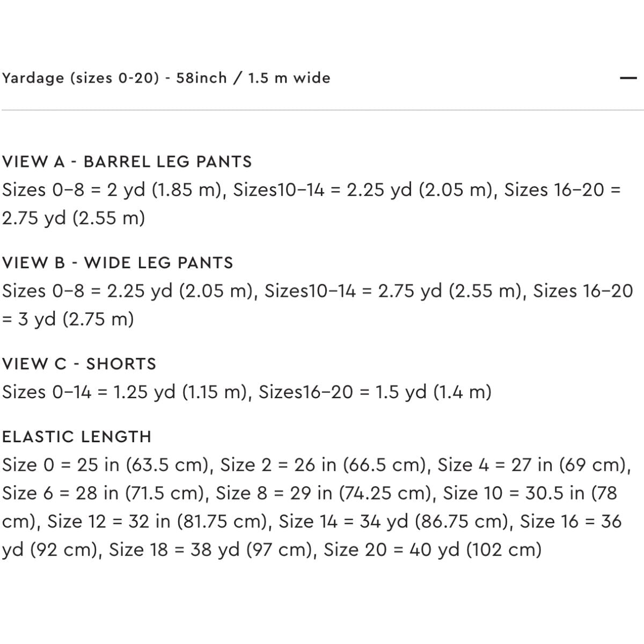Click View B's "= 3 yd (2.75 m)" line
Image resolution: width=644 pixels, height=644 pixels.
pos(68,319)
